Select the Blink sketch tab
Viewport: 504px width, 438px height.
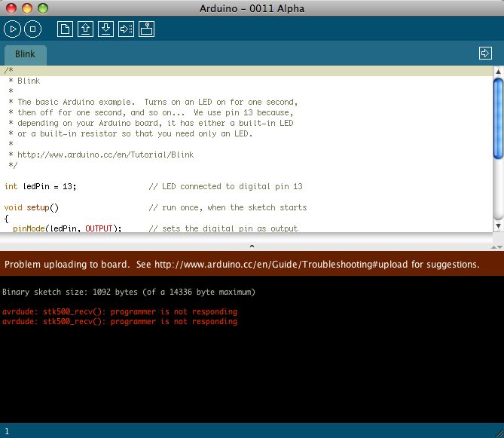(26, 55)
